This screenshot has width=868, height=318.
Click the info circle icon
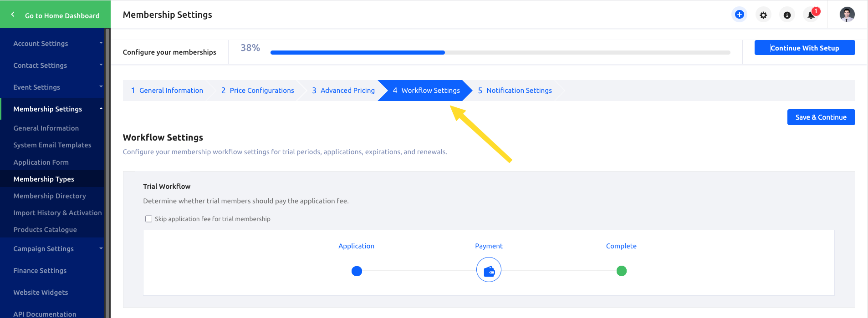tap(787, 15)
